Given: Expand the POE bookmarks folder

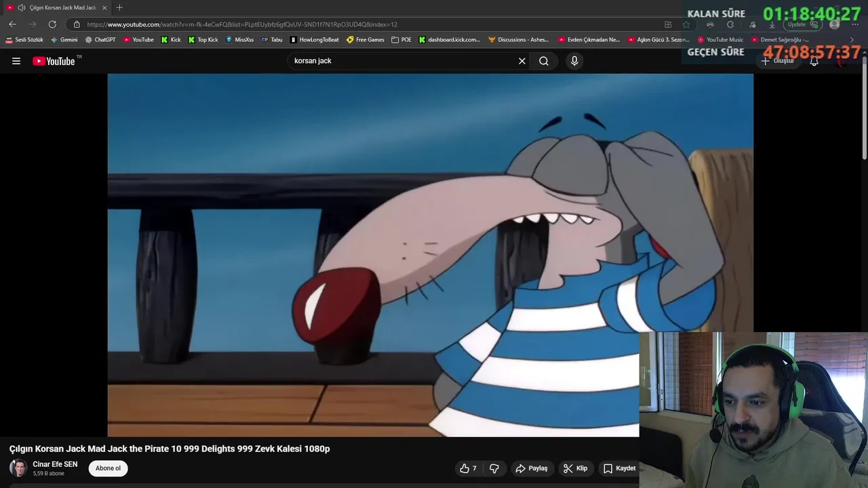Looking at the screenshot, I should click(401, 40).
